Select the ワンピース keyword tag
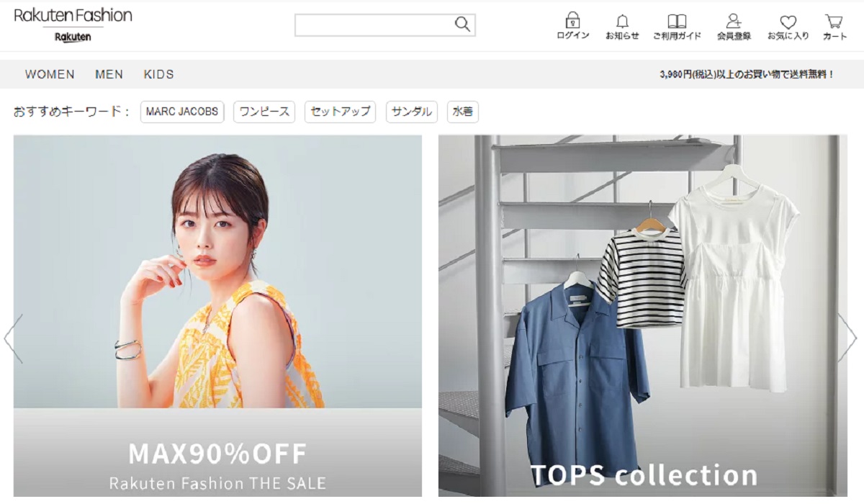The height and width of the screenshot is (504, 864). [x=264, y=112]
